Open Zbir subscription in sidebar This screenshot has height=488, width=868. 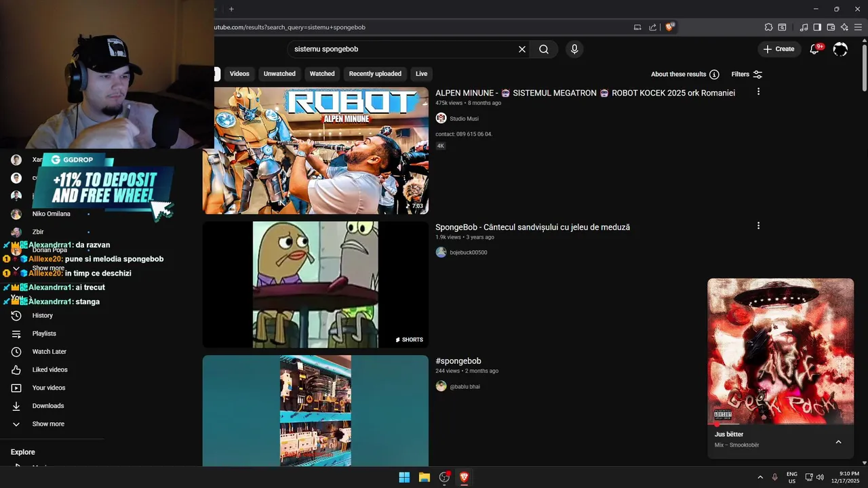(38, 232)
